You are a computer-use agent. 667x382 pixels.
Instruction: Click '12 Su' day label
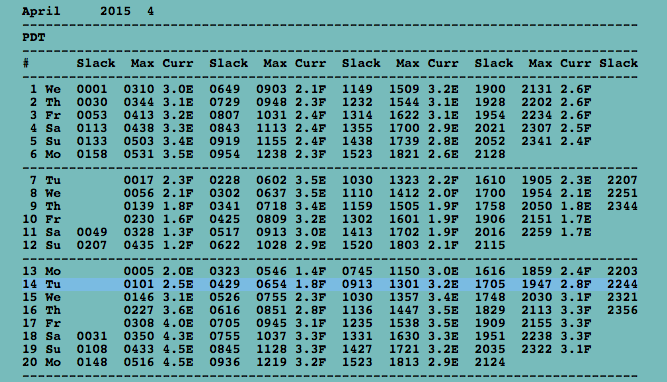pos(41,245)
